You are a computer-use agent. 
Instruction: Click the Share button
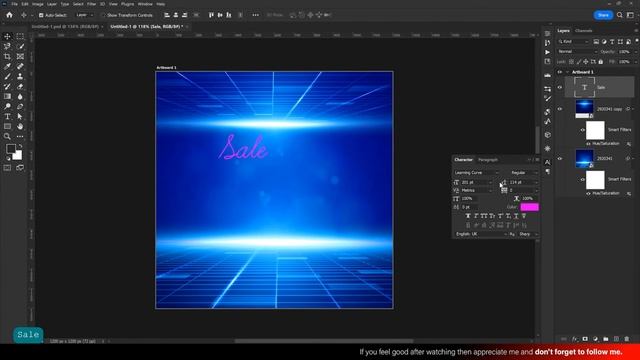[603, 15]
